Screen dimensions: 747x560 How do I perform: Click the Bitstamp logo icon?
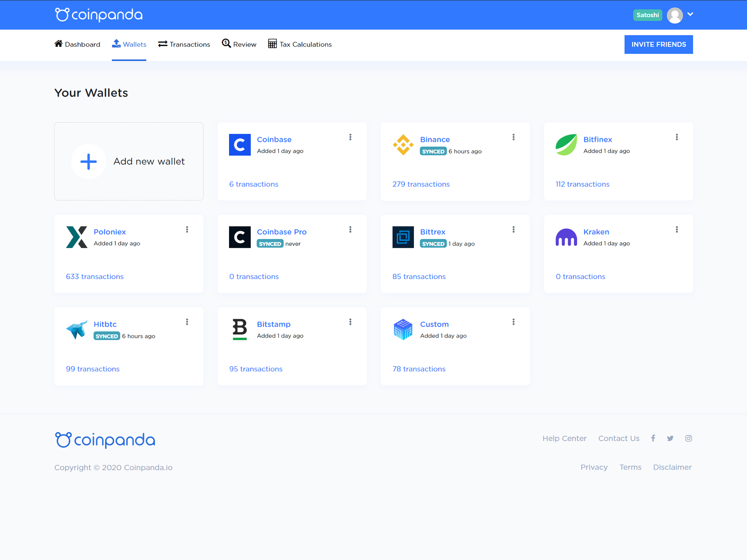[240, 329]
